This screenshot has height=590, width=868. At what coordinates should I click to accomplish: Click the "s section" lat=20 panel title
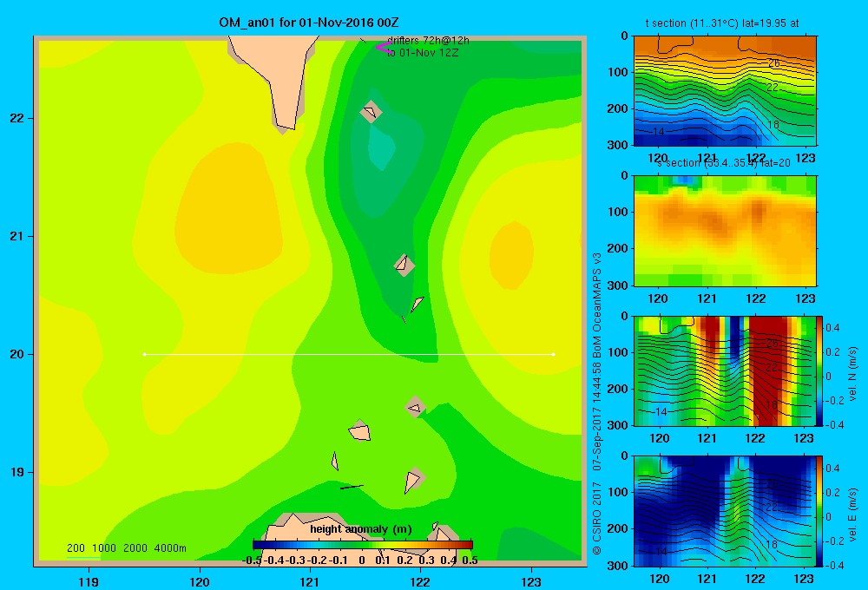[724, 163]
